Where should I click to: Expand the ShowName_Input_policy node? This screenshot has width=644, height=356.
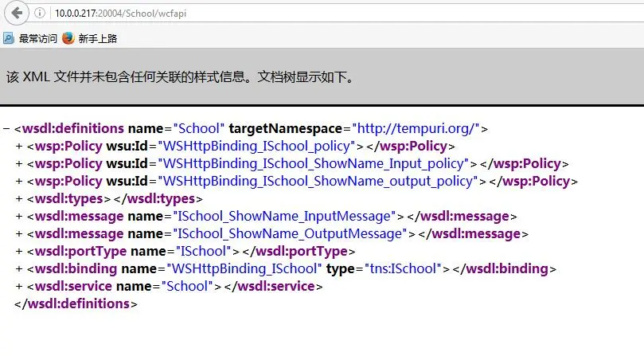point(19,163)
